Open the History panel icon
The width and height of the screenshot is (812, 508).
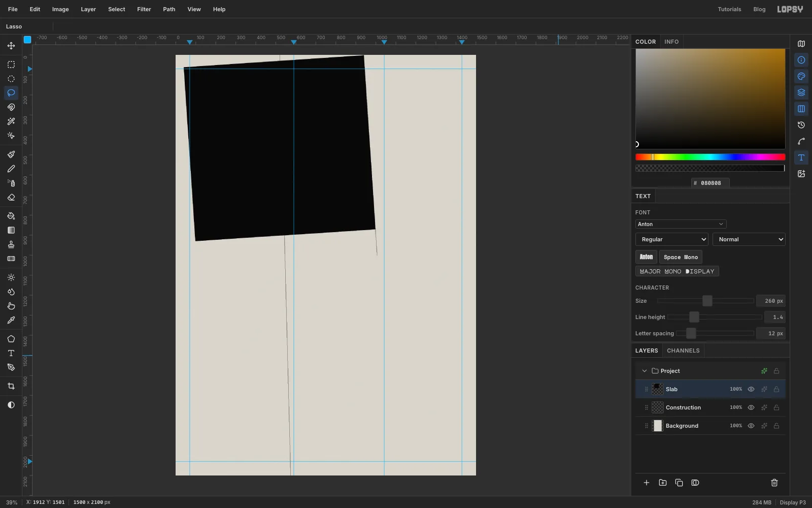pos(801,125)
